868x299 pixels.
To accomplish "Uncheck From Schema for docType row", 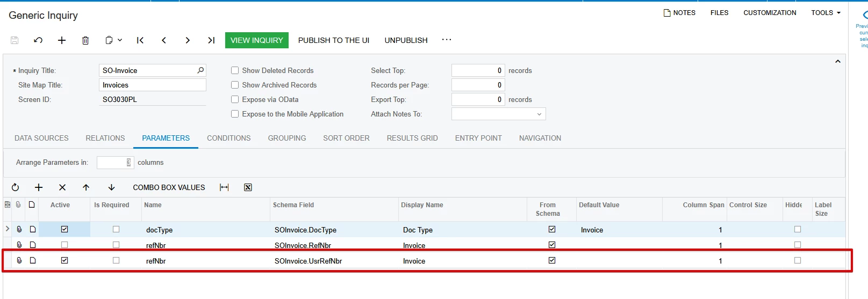I will 552,229.
